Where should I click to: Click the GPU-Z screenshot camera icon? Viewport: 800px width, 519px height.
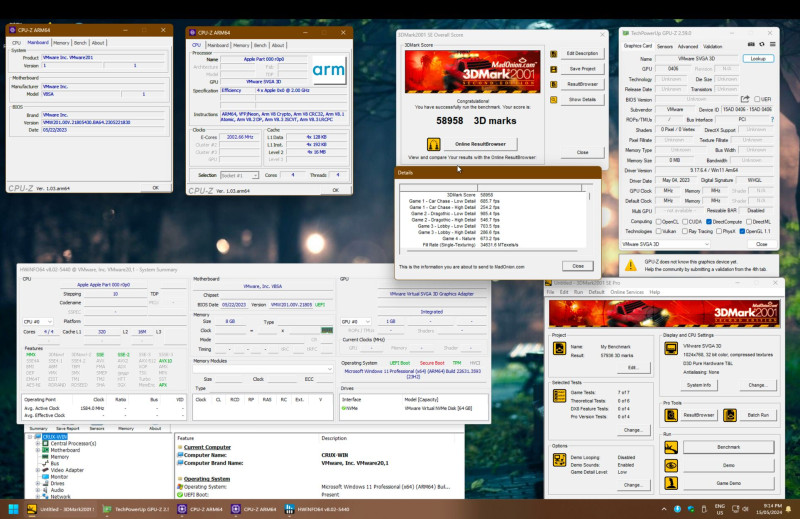coord(751,45)
